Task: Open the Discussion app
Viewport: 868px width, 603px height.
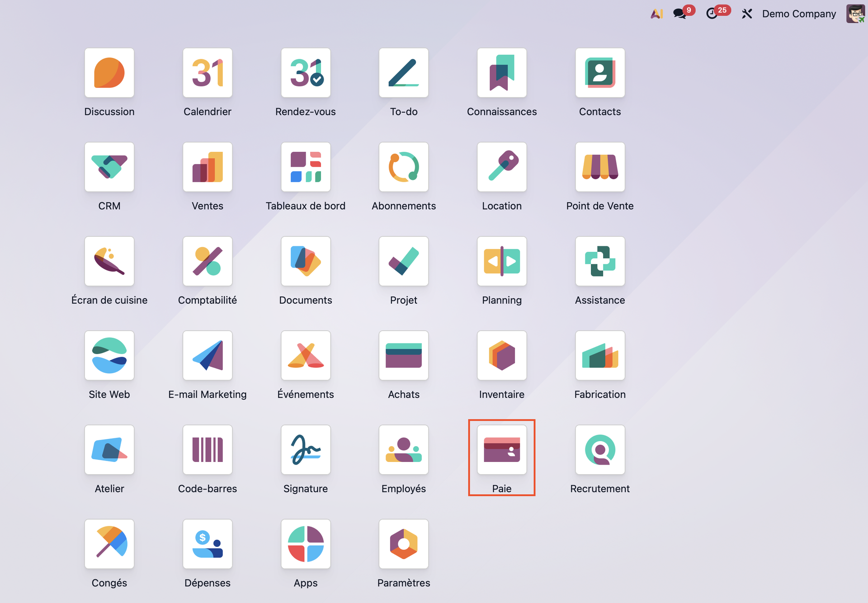Action: pyautogui.click(x=109, y=73)
